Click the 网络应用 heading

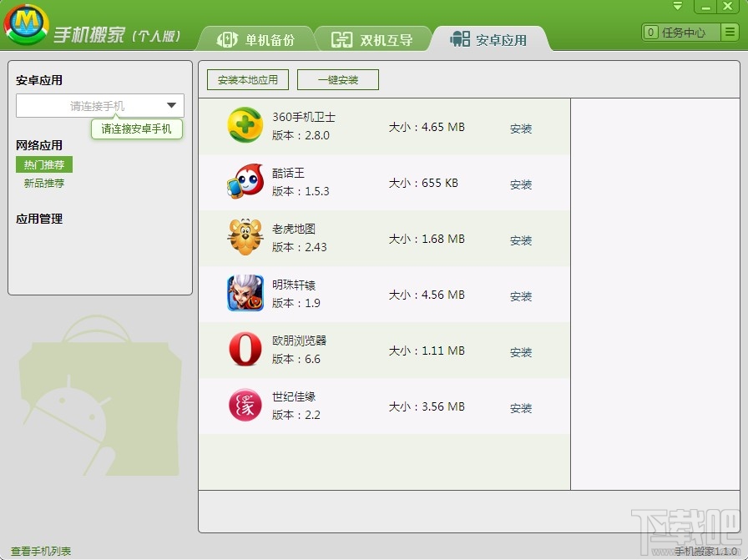[39, 145]
